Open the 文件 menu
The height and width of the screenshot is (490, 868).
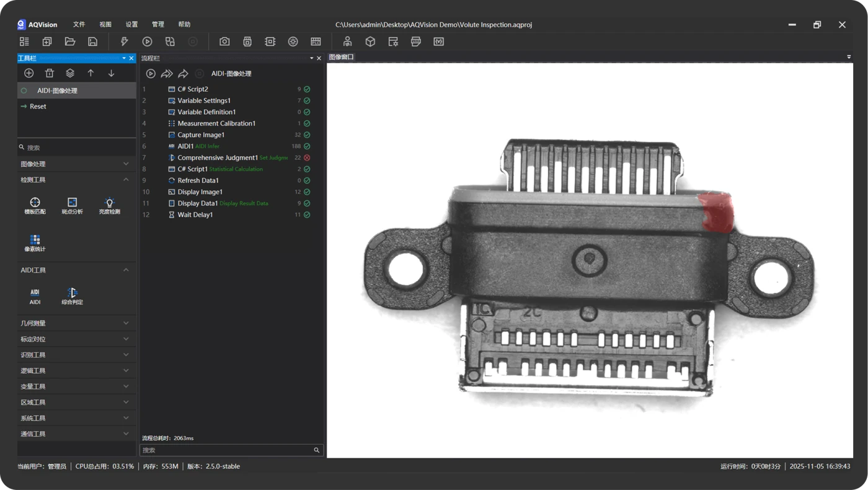pyautogui.click(x=79, y=24)
